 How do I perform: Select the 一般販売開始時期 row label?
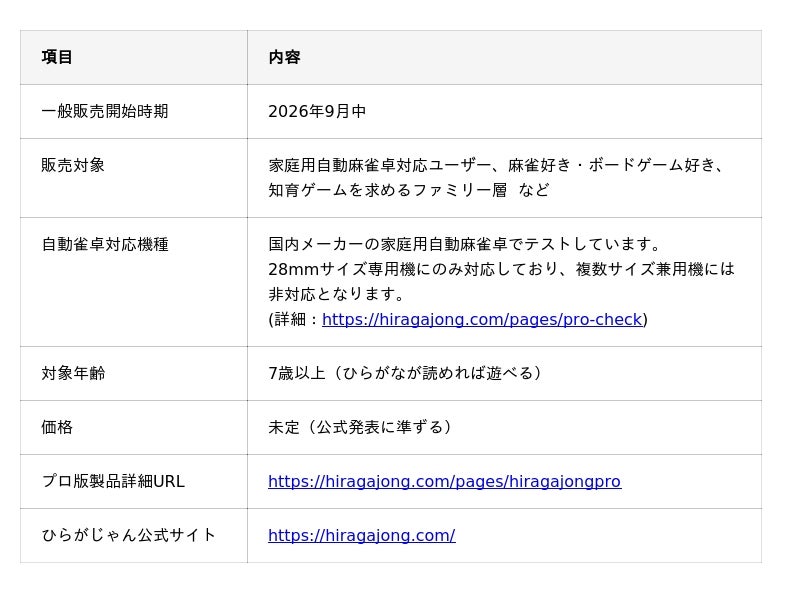pyautogui.click(x=105, y=111)
